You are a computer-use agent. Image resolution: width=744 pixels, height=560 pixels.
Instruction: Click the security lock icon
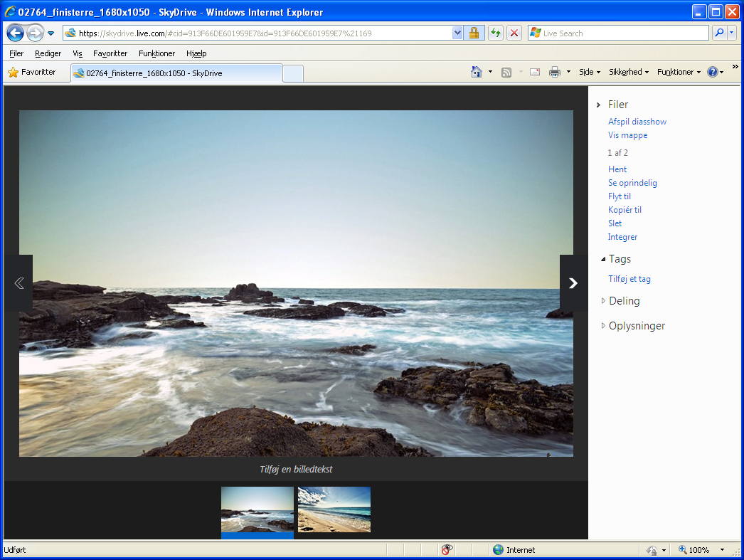474,33
